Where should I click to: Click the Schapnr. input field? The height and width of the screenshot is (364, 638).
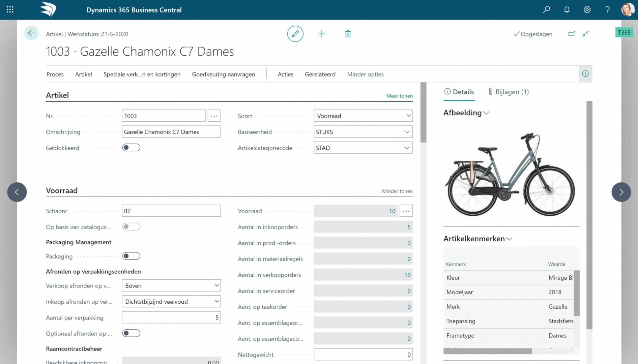point(171,211)
